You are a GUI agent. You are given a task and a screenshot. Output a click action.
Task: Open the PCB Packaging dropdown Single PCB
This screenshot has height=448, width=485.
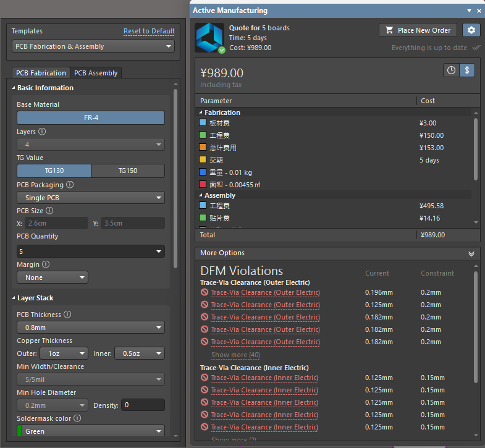pos(91,198)
